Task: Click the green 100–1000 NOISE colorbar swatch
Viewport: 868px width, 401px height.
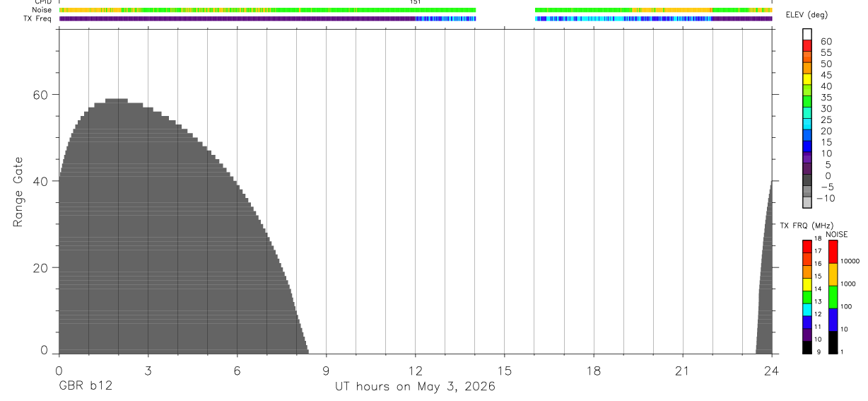Action: [x=833, y=297]
